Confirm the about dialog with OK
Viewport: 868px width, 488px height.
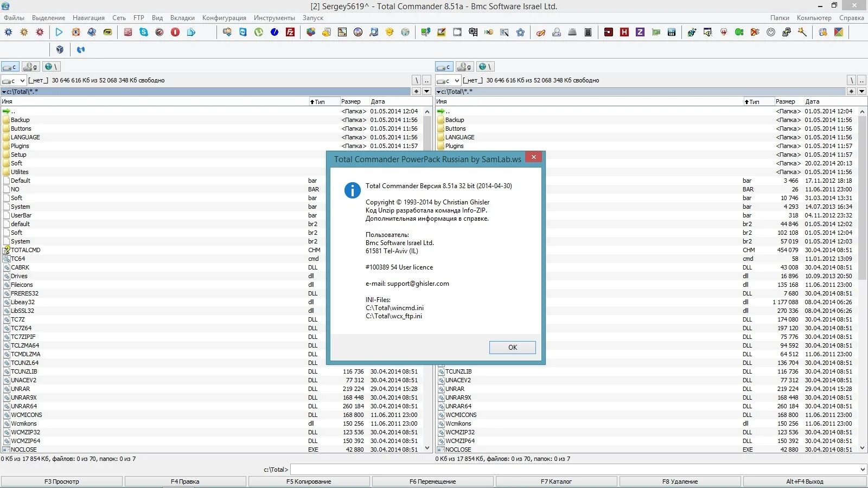[512, 348]
